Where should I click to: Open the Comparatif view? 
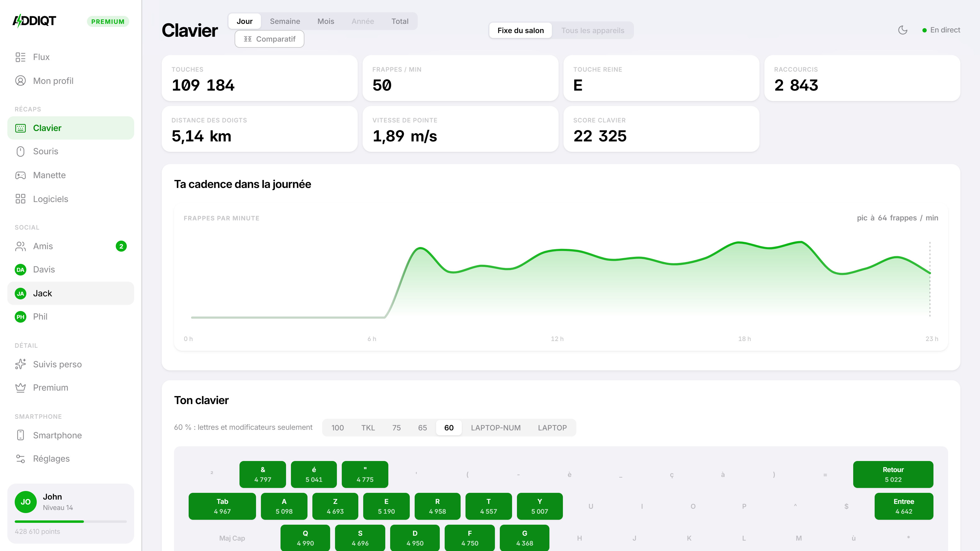coord(269,39)
